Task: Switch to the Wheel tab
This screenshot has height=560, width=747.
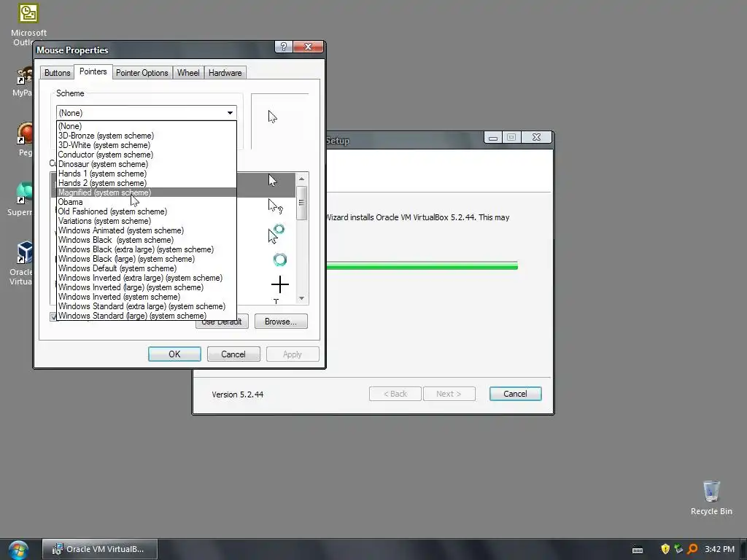Action: tap(188, 73)
